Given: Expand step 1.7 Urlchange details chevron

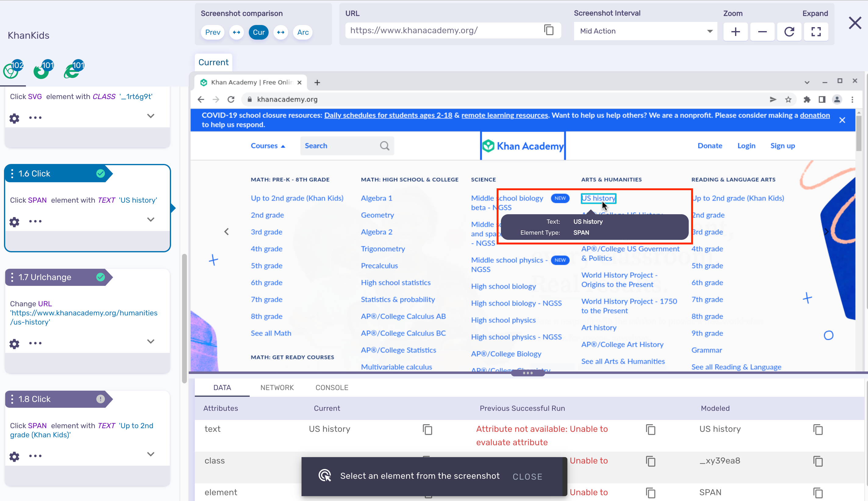Looking at the screenshot, I should tap(151, 341).
